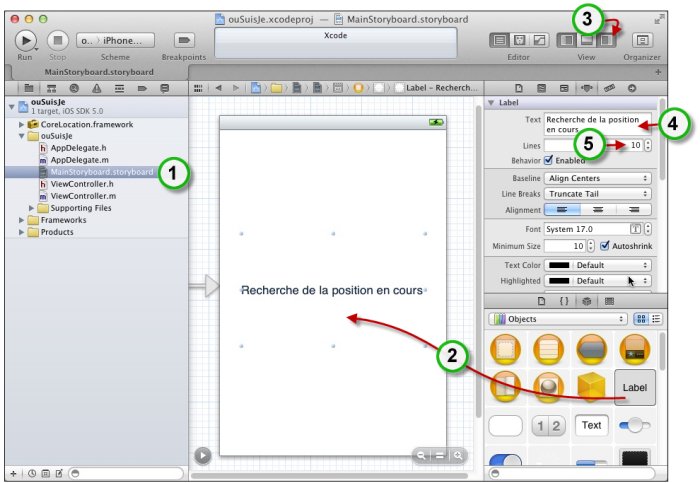Toggle the Debug area view button
This screenshot has width=700, height=483.
(x=586, y=41)
